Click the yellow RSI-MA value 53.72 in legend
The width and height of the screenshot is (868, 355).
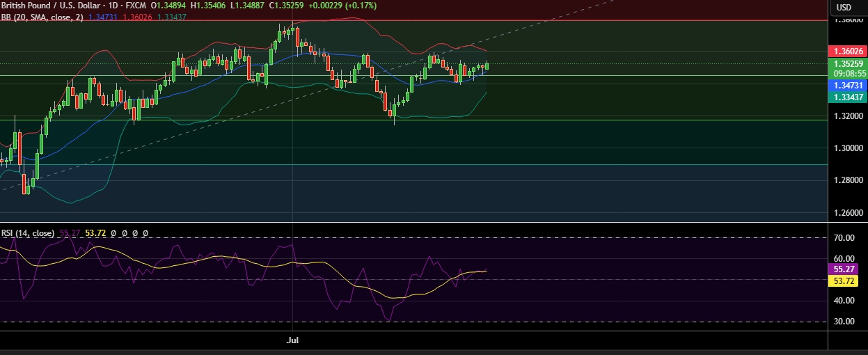click(95, 234)
